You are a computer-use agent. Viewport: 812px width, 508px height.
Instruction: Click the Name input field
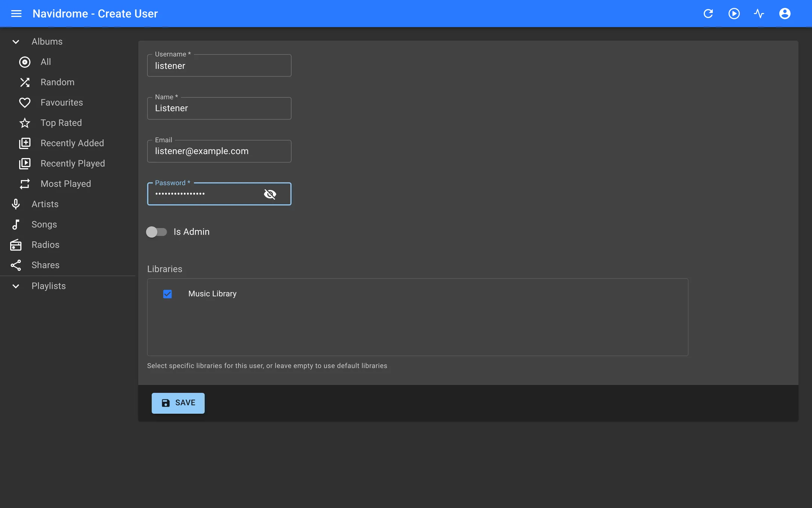(219, 108)
